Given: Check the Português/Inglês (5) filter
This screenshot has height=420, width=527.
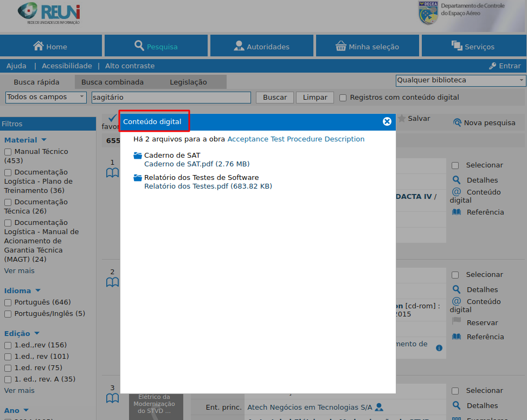Looking at the screenshot, I should (x=8, y=314).
